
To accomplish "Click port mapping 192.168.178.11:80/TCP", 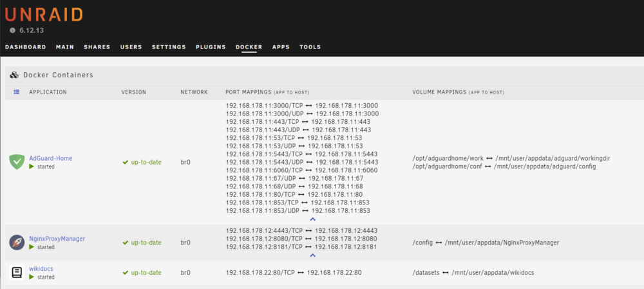I will (x=294, y=194).
